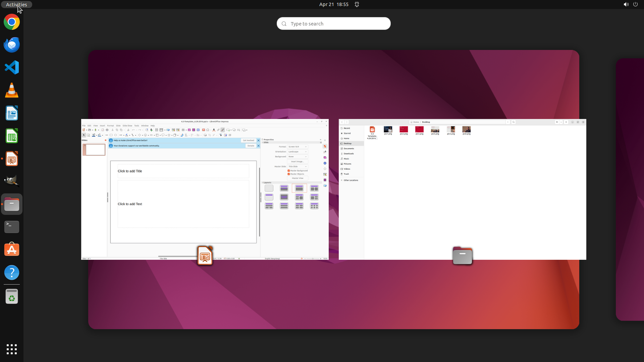Open the Orientation Landscape dropdown
644x362 pixels.
pyautogui.click(x=298, y=152)
